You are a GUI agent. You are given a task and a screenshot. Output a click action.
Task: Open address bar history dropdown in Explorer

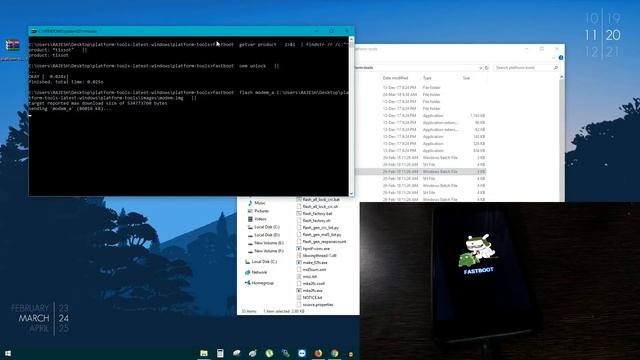point(480,68)
